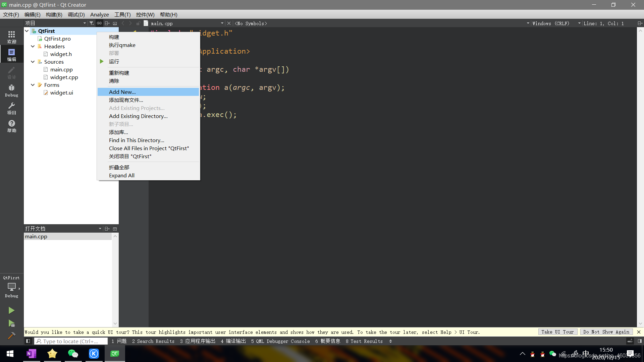
Task: Open the Test Results output pane
Action: coord(364,341)
